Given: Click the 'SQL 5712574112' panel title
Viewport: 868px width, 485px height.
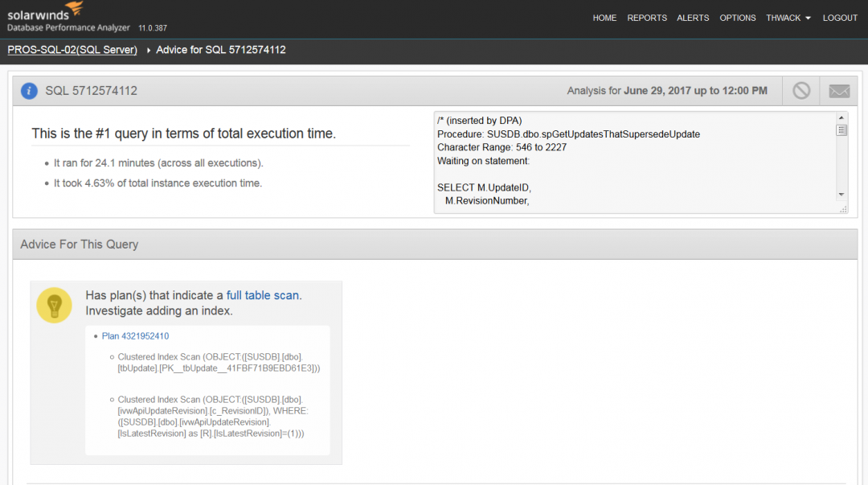Looking at the screenshot, I should [x=92, y=91].
